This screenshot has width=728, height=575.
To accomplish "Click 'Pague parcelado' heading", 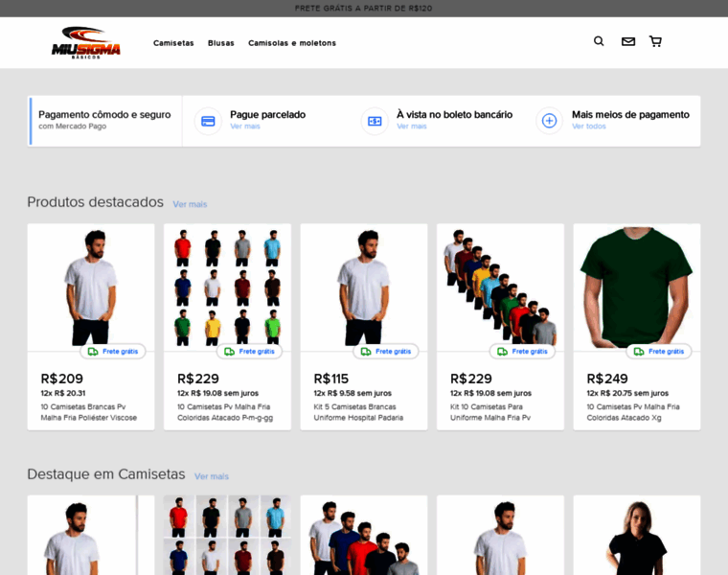I will click(268, 115).
